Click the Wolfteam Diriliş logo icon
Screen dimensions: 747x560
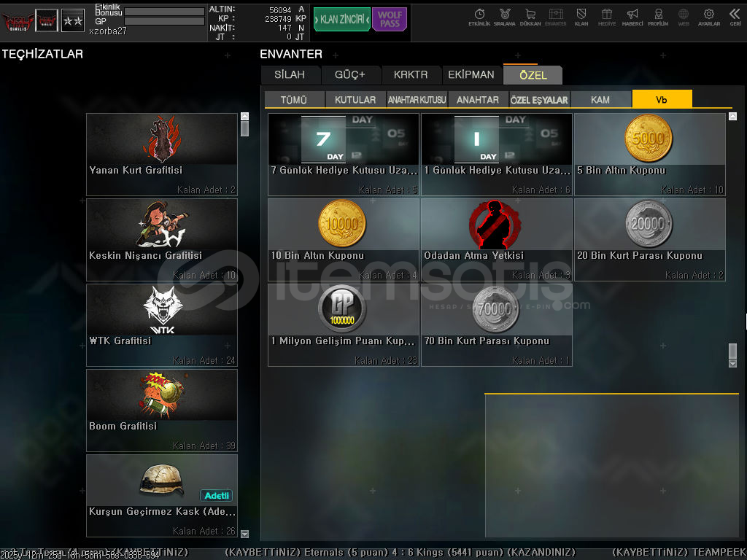click(18, 21)
